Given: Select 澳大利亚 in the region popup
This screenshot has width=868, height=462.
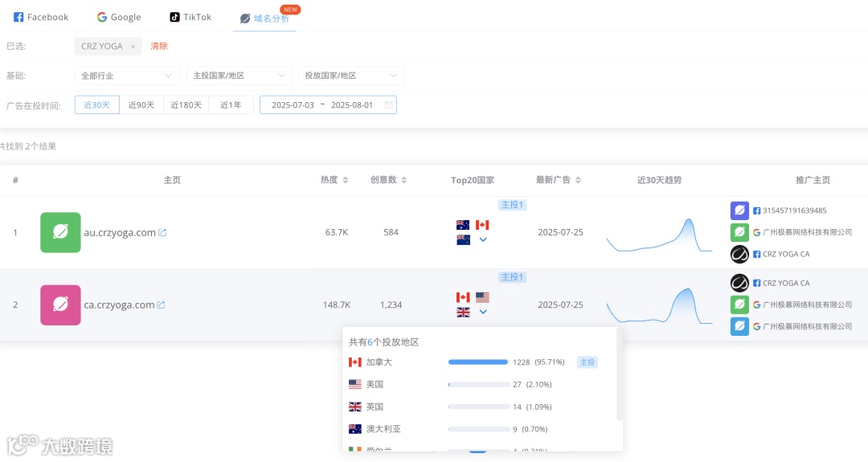Looking at the screenshot, I should (383, 429).
